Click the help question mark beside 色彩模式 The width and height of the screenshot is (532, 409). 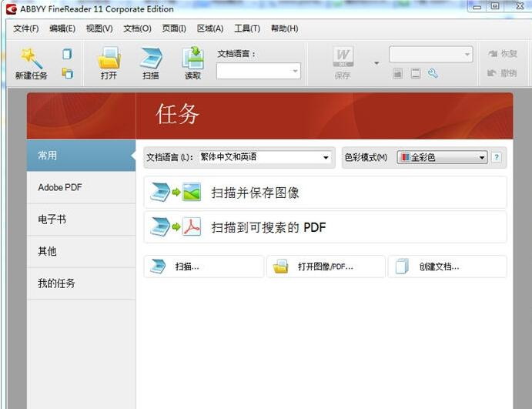497,157
